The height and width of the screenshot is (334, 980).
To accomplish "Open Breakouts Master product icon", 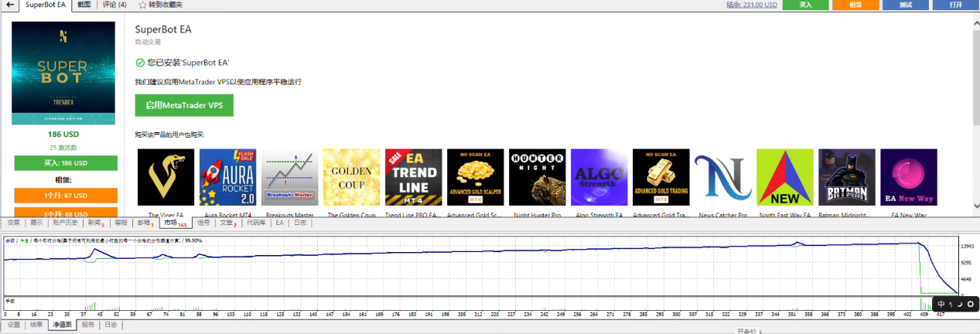I will tap(290, 177).
